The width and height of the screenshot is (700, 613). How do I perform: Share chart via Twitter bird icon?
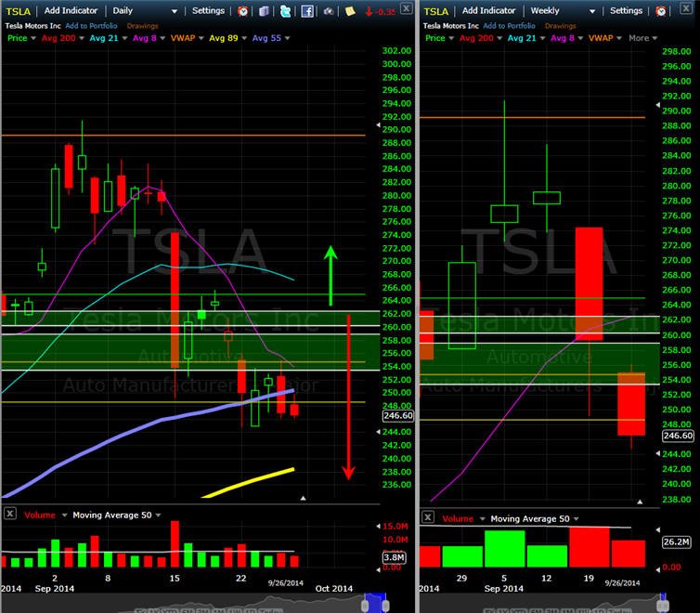285,11
